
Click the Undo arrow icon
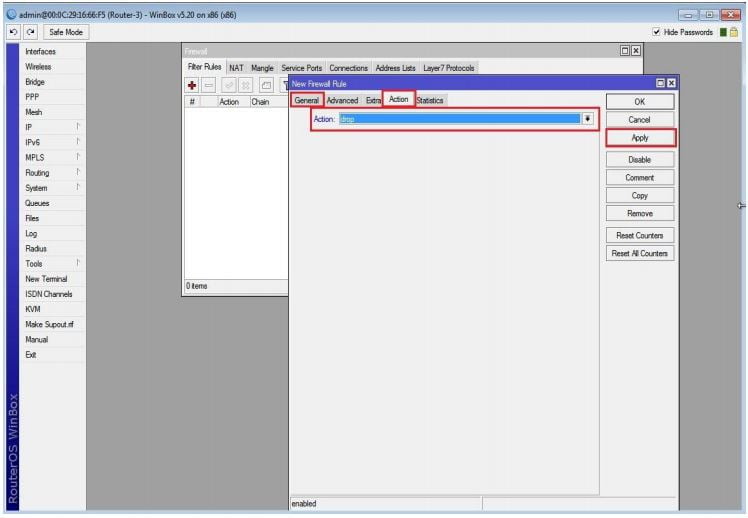pos(11,32)
